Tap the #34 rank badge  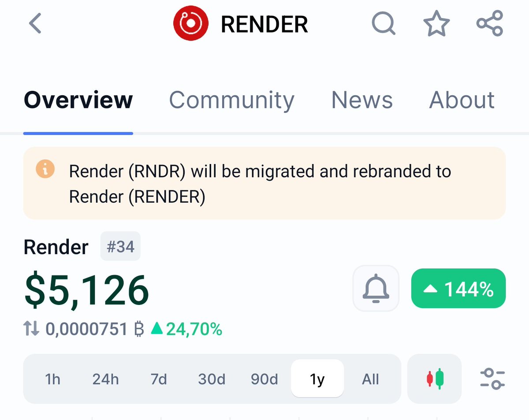click(120, 246)
